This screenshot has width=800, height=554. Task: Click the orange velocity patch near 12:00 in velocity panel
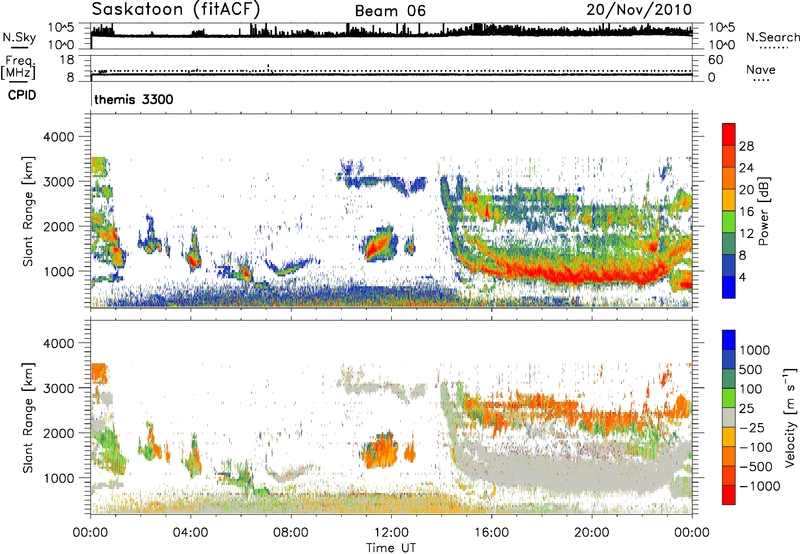click(380, 450)
